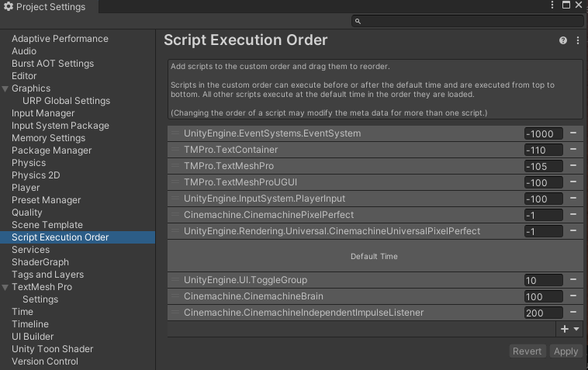Edit the -110 order value for TextContainer

[x=543, y=150]
